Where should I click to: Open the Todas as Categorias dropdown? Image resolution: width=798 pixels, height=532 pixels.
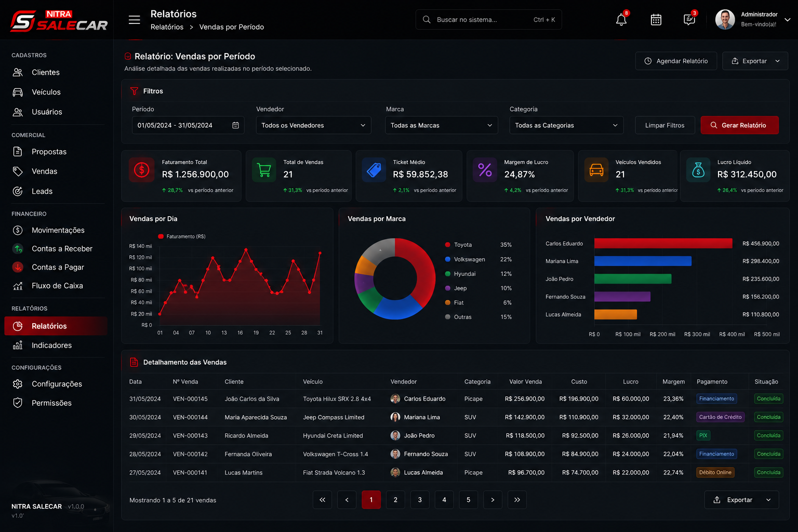[566, 125]
